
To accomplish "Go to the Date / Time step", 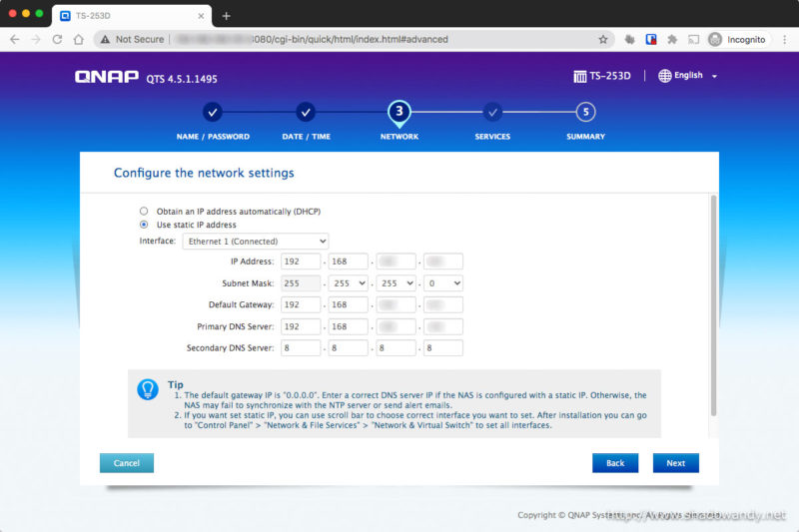I will tap(306, 113).
